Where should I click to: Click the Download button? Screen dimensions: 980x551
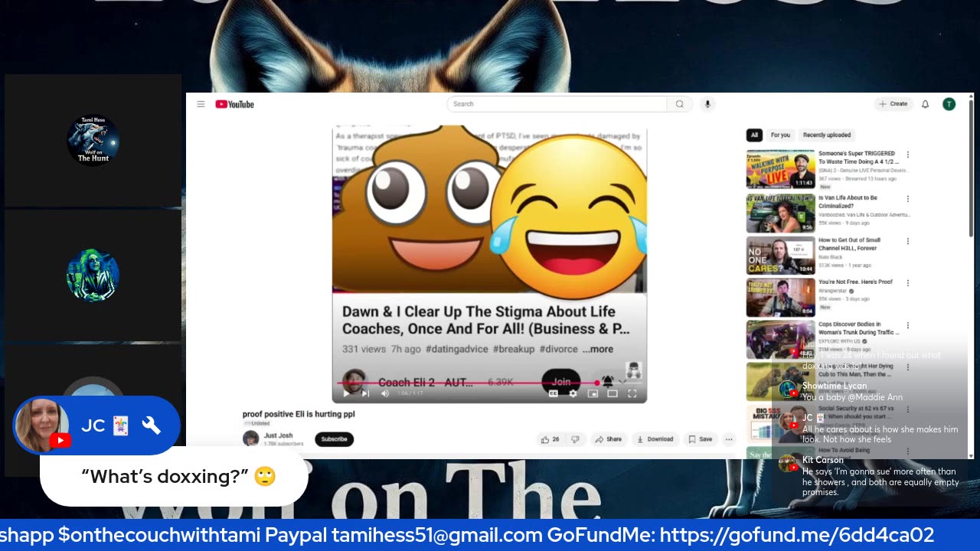pyautogui.click(x=655, y=439)
